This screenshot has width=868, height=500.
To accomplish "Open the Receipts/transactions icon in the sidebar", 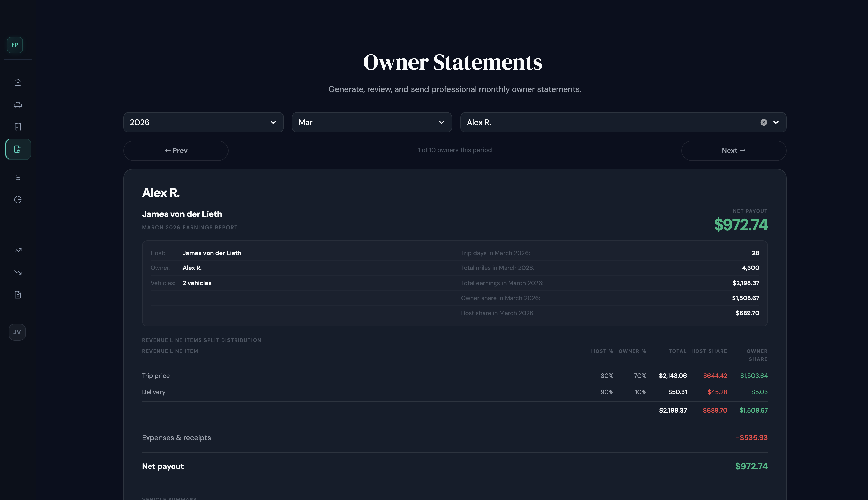I will tap(17, 127).
